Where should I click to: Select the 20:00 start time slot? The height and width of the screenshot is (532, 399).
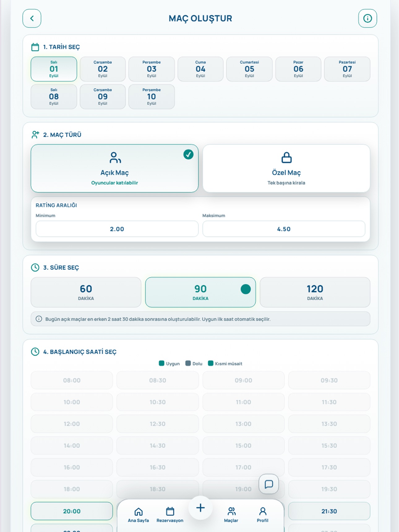(72, 511)
